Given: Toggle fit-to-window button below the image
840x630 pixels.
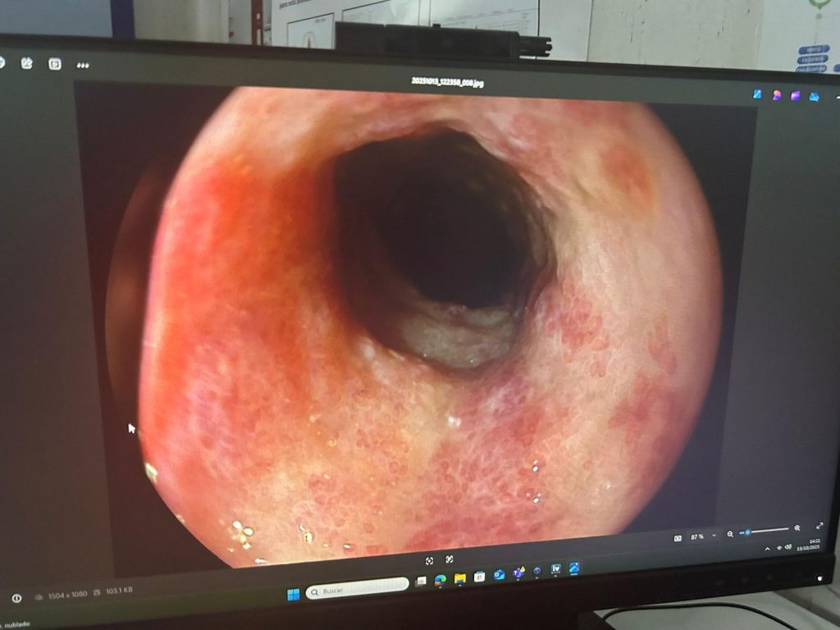Looking at the screenshot, I should [429, 560].
